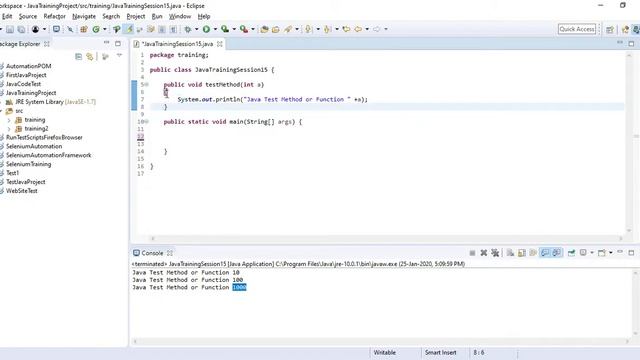Open the Source menu
This screenshot has height=360, width=640.
pyautogui.click(x=28, y=16)
